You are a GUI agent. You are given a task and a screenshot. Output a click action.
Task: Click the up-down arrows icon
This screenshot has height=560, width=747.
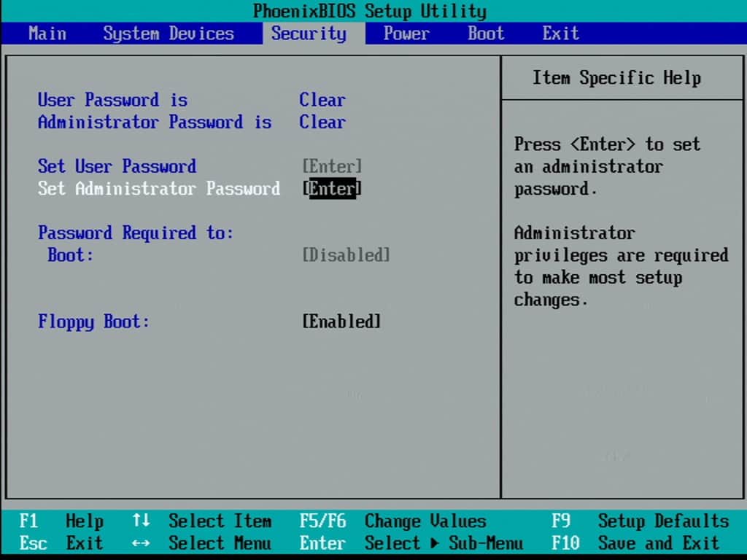141,520
